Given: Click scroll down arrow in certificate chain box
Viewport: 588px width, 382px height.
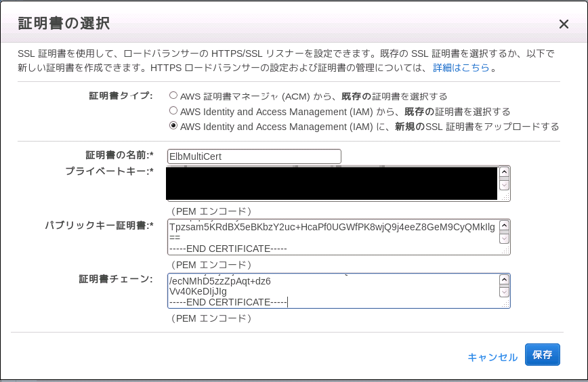Looking at the screenshot, I should coord(504,292).
